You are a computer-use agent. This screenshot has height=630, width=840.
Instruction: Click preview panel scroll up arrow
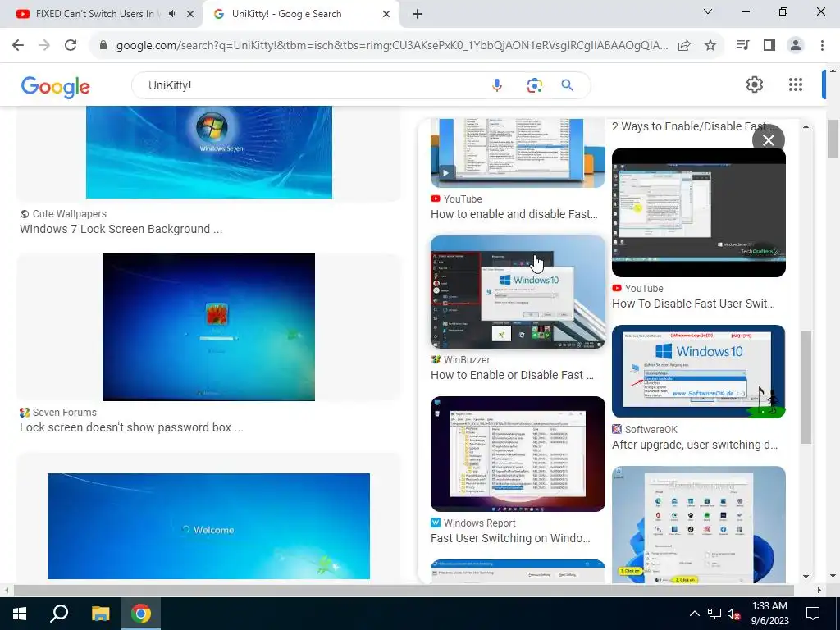coord(806,126)
